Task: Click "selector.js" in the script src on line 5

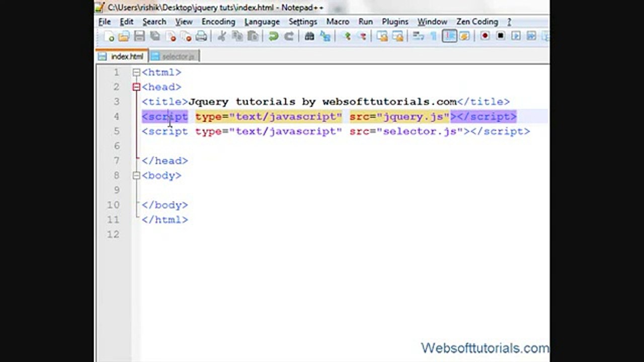Action: [420, 131]
